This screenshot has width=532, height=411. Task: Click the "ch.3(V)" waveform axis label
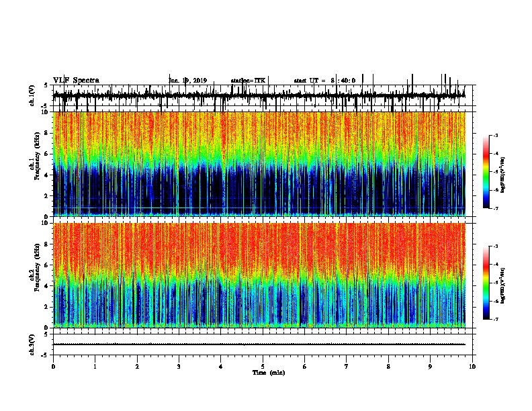[x=32, y=345]
